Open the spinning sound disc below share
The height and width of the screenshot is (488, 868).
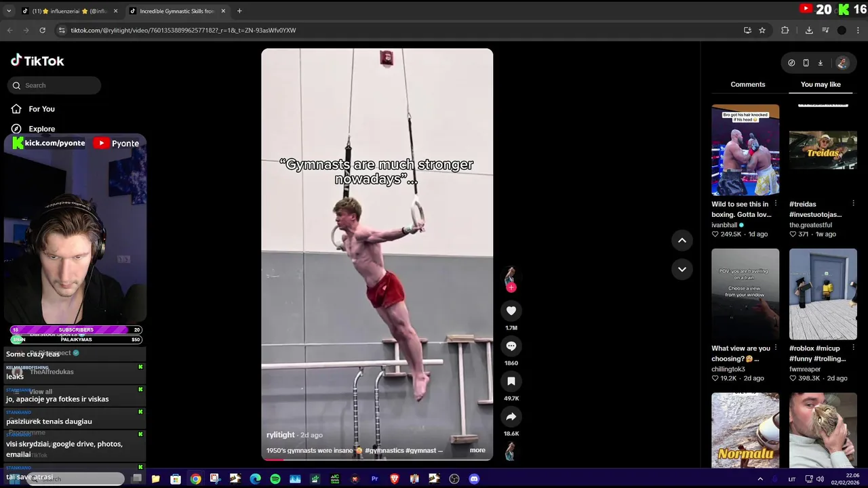(511, 451)
